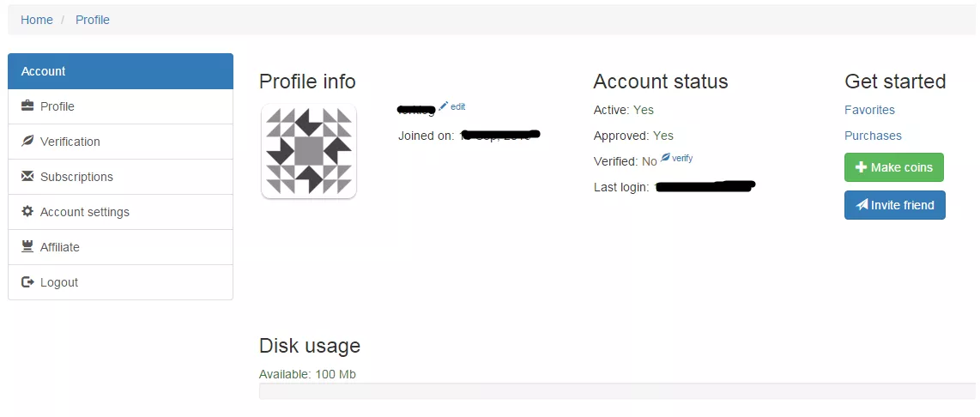980x417 pixels.
Task: Open the Favorites link
Action: coord(869,110)
